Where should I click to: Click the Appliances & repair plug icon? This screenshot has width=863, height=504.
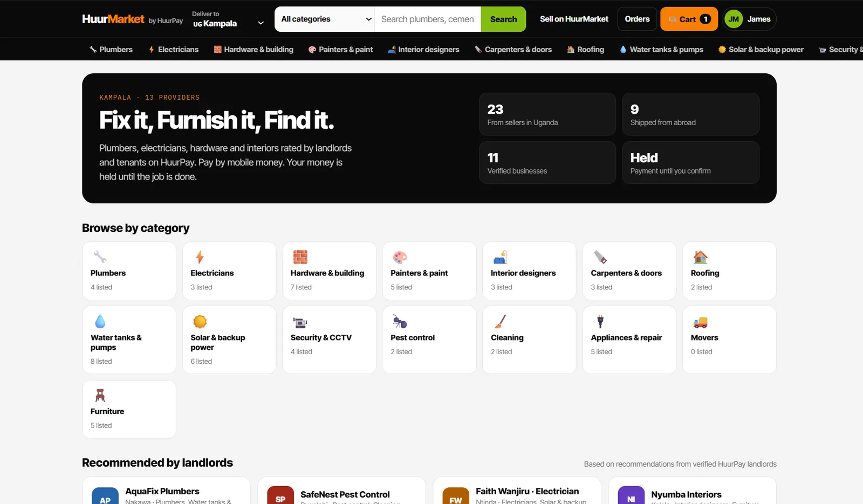pyautogui.click(x=600, y=322)
